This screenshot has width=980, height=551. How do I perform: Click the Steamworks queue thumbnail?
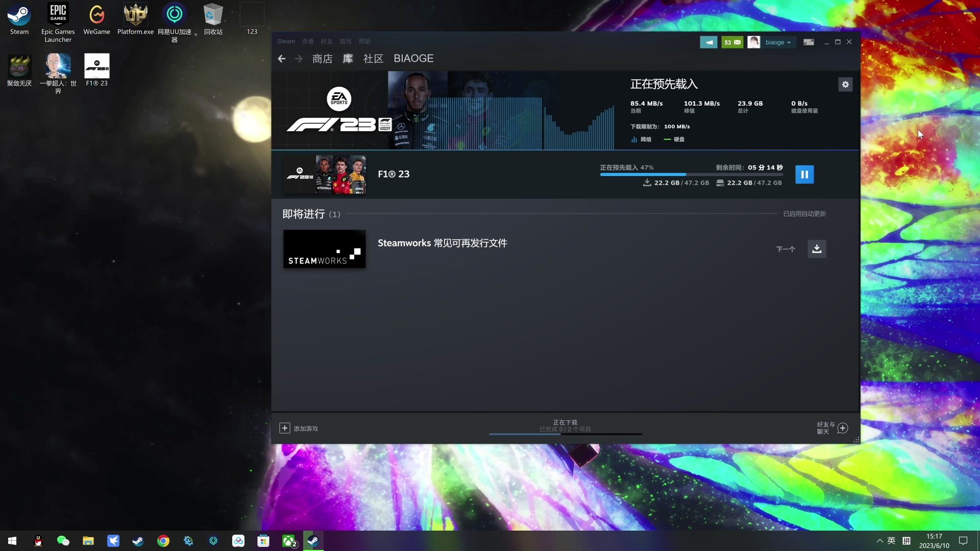pyautogui.click(x=325, y=249)
